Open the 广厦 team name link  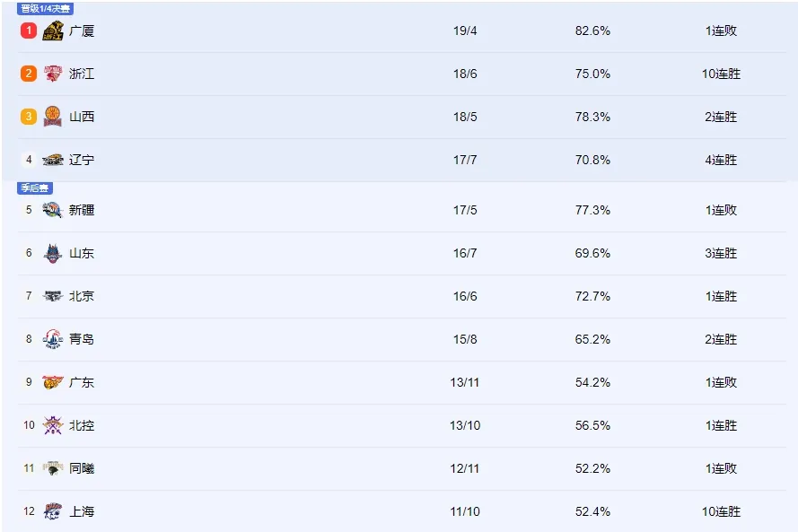[x=82, y=31]
